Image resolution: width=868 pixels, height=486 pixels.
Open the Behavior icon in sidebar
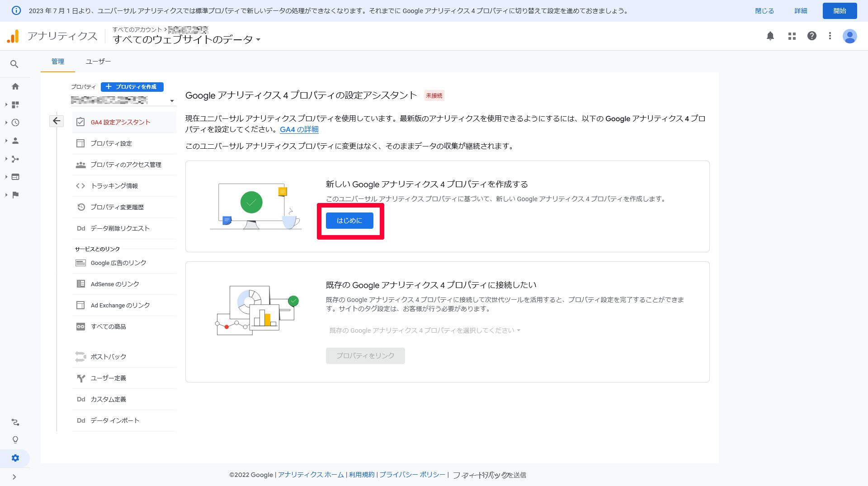[x=15, y=177]
